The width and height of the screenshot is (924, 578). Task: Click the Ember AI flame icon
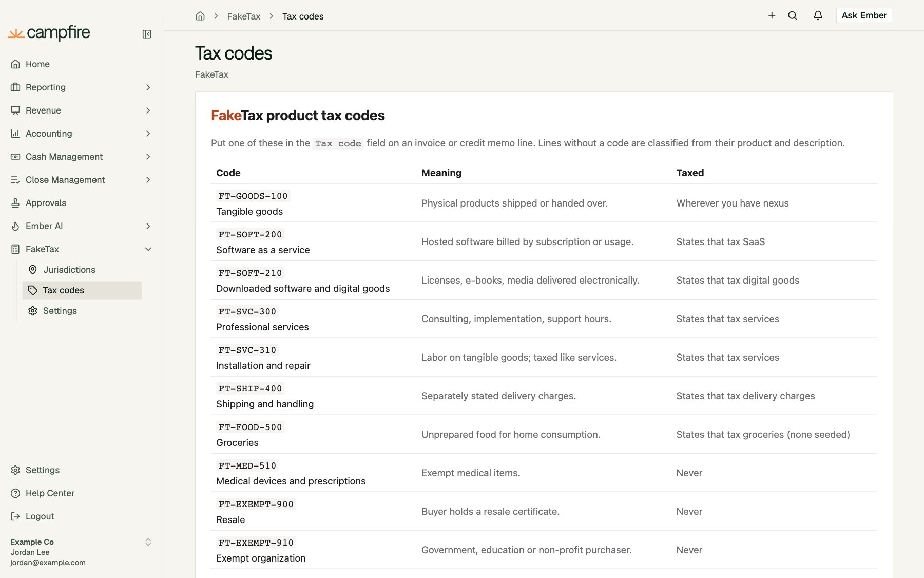tap(15, 226)
